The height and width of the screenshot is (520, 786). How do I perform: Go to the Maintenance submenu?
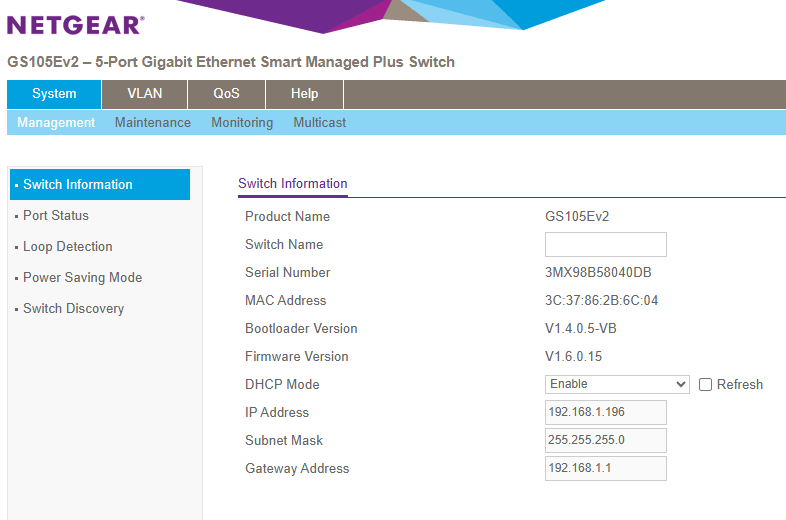[x=152, y=122]
